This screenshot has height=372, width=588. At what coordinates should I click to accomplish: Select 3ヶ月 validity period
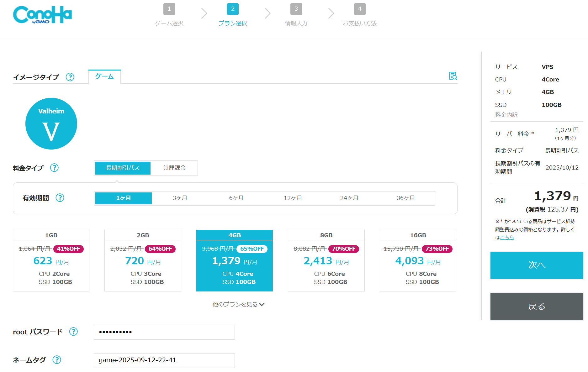point(180,198)
